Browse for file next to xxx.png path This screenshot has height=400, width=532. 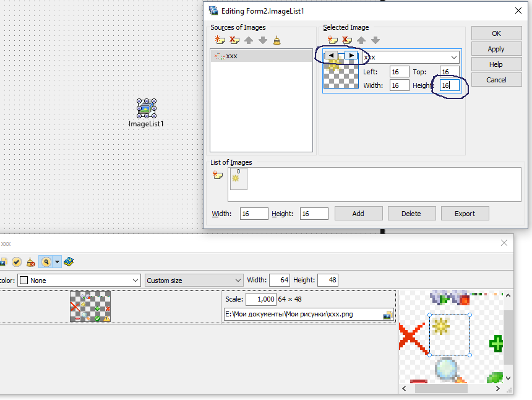pyautogui.click(x=387, y=315)
